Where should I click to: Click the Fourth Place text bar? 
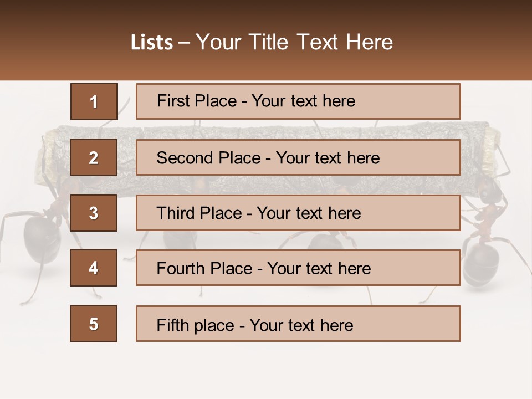point(298,268)
